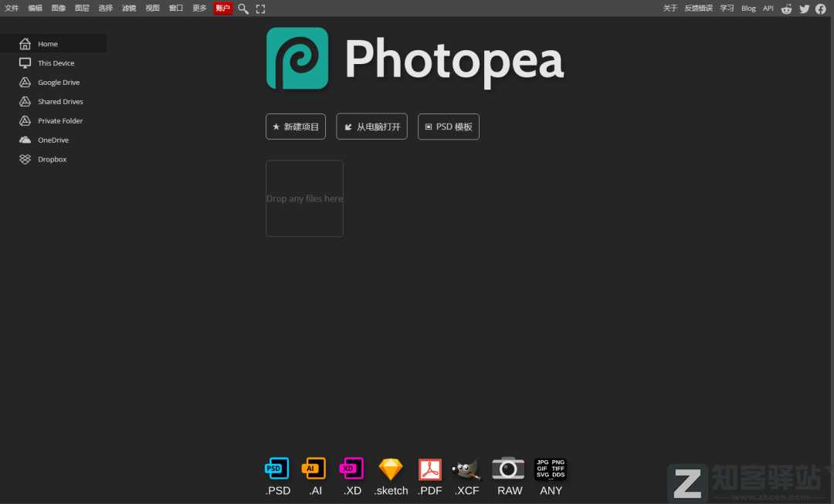Click the 从电脑打开 button
Screen dimensions: 834x504
pyautogui.click(x=371, y=127)
